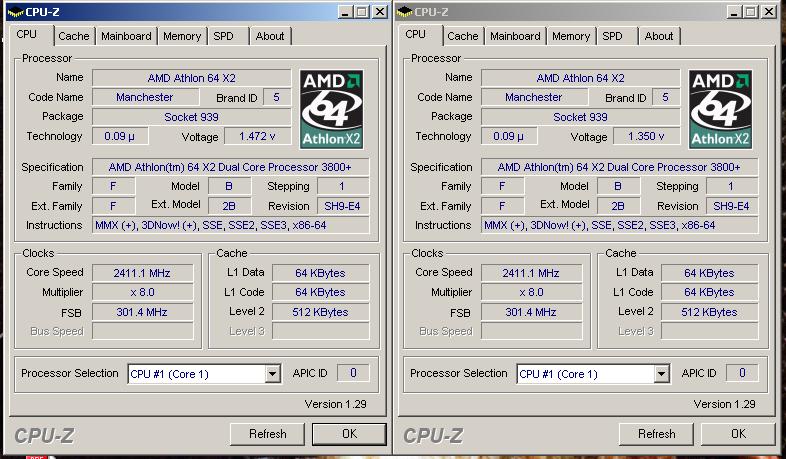This screenshot has height=459, width=786.
Task: Click L1 Data 64 KBytes in left window
Action: (x=321, y=273)
